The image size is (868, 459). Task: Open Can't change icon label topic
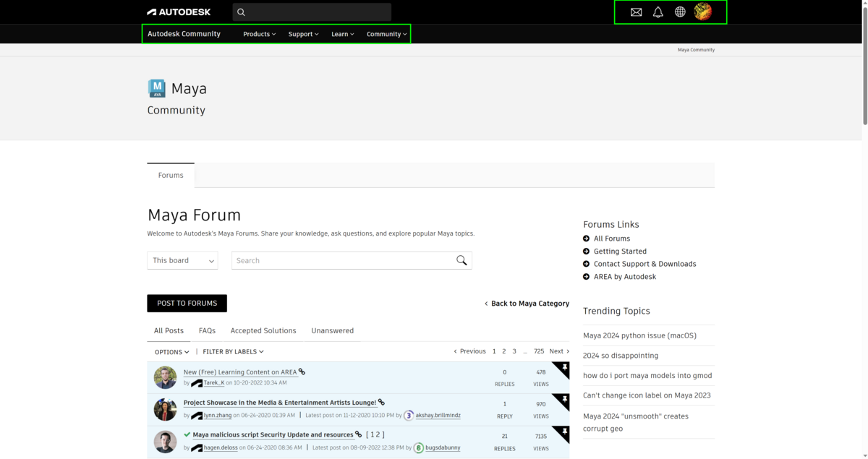click(647, 395)
